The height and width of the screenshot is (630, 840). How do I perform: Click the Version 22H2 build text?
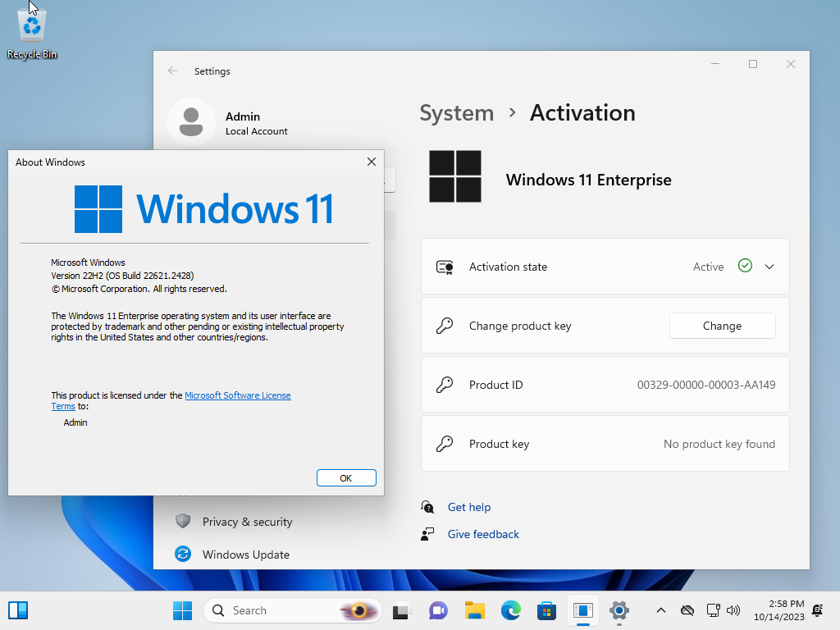click(x=122, y=276)
